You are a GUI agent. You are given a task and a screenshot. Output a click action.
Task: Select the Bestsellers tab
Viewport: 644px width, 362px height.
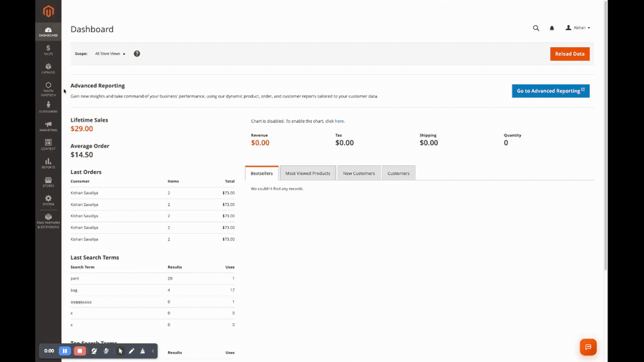262,173
